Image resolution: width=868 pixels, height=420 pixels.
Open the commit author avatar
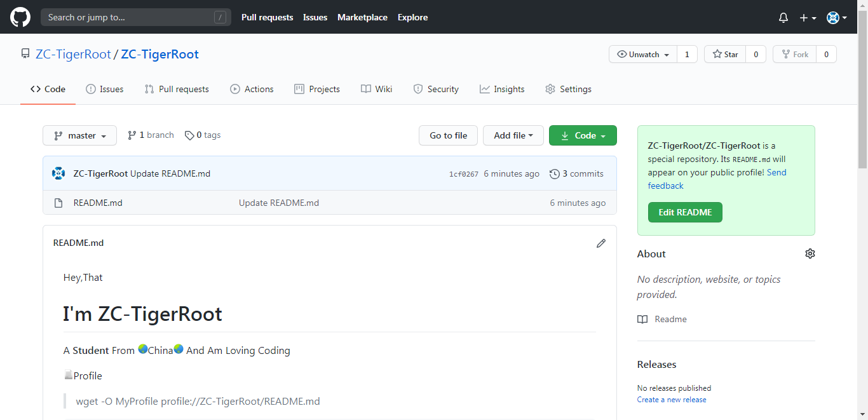point(58,173)
